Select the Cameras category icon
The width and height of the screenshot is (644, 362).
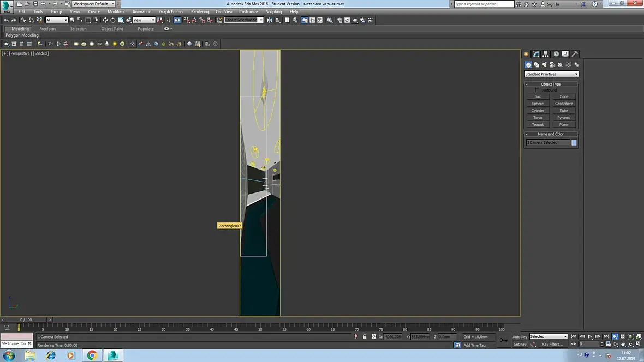tap(552, 65)
